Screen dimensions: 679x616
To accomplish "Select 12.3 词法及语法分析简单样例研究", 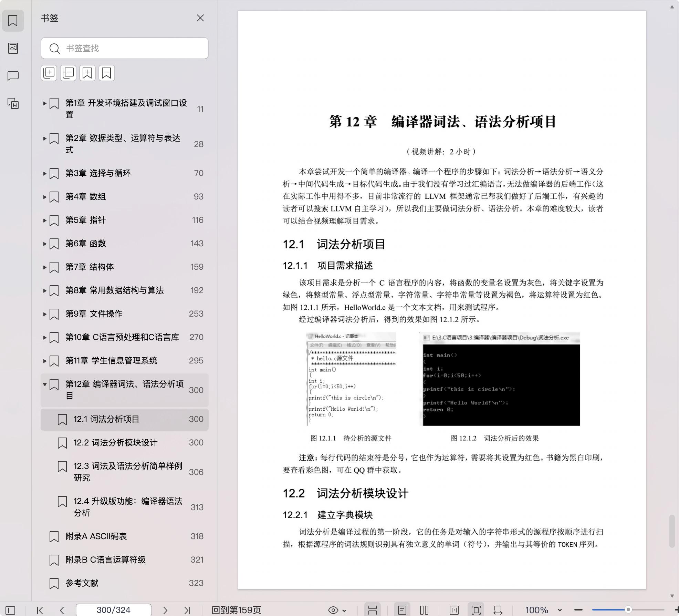I will [124, 472].
